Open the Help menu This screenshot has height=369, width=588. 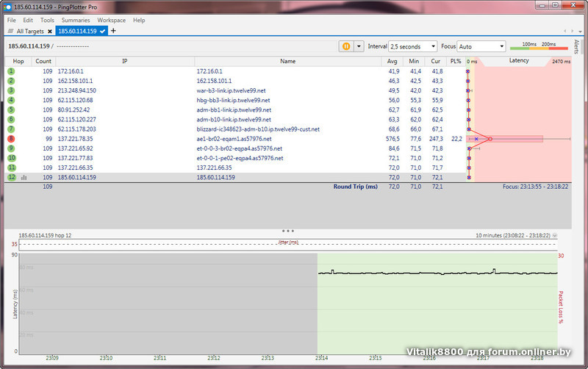point(139,21)
